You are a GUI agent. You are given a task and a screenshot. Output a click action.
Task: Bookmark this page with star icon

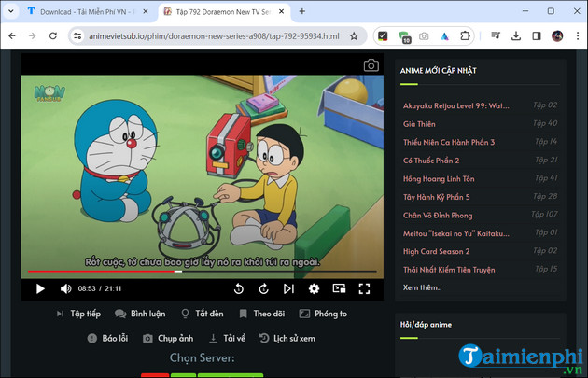[x=354, y=36]
